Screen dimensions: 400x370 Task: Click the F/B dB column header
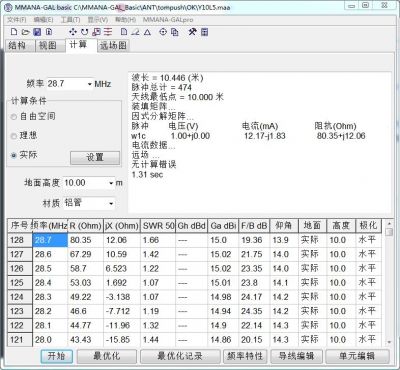(x=254, y=226)
